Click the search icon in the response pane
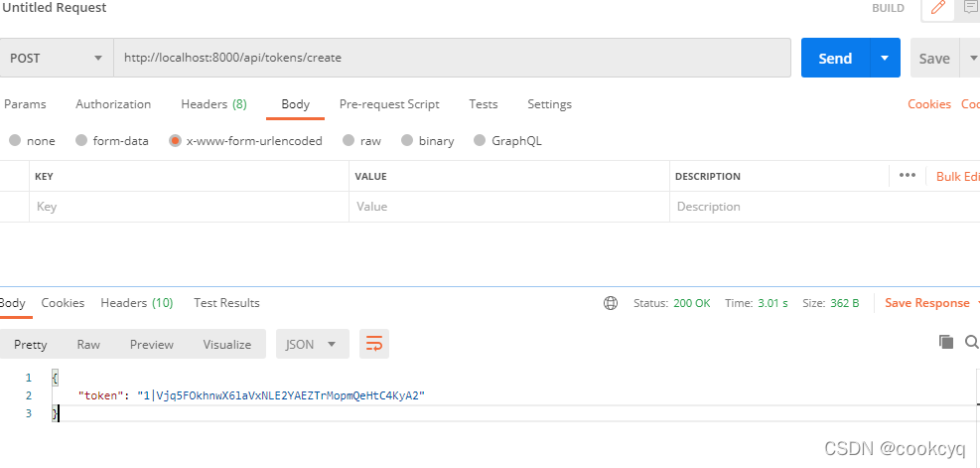Viewport: 980px width, 468px height. tap(972, 342)
